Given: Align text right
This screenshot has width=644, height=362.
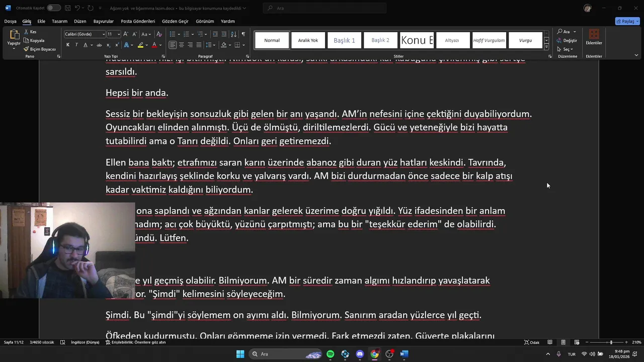Looking at the screenshot, I should pyautogui.click(x=190, y=45).
